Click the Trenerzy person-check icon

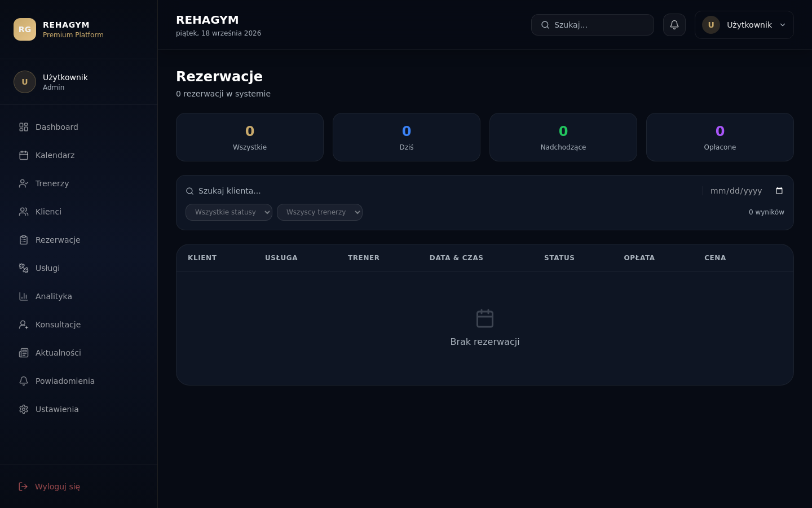(x=24, y=183)
